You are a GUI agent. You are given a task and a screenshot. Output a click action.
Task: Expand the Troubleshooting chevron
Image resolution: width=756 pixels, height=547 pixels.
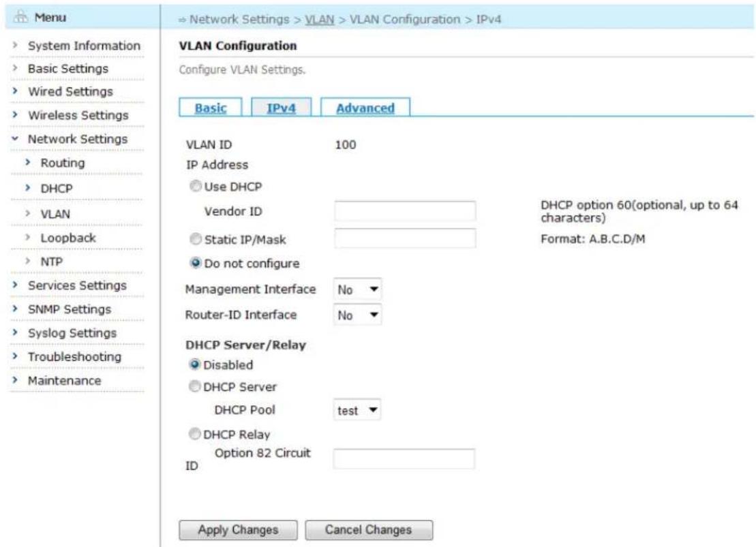(15, 356)
